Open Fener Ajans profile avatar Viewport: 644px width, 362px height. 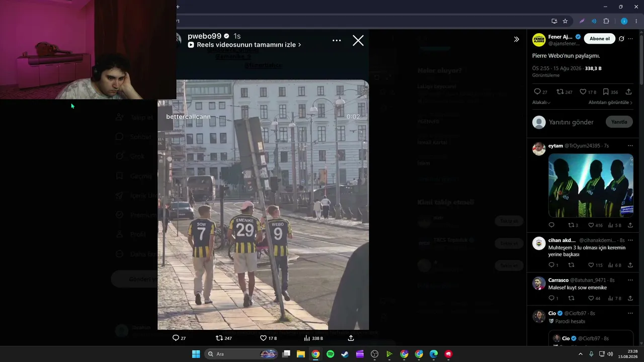pos(539,40)
